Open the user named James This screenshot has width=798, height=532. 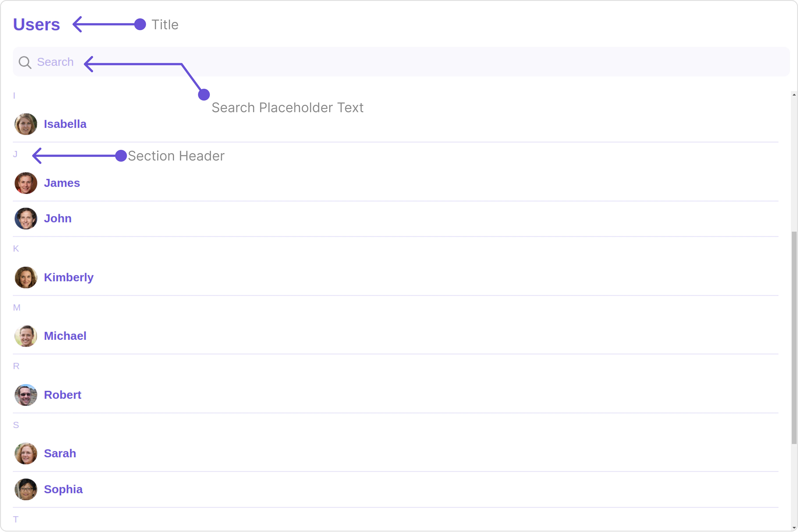pyautogui.click(x=62, y=183)
